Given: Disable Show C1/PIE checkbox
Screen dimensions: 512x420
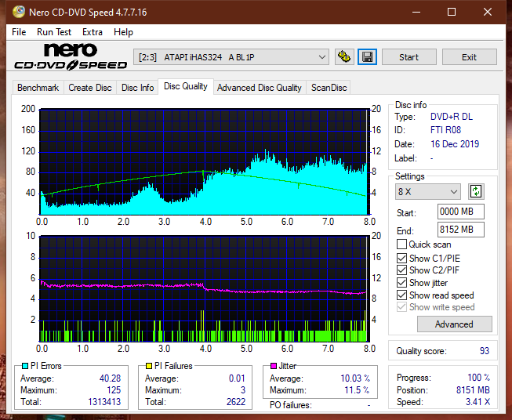Looking at the screenshot, I should pos(401,258).
